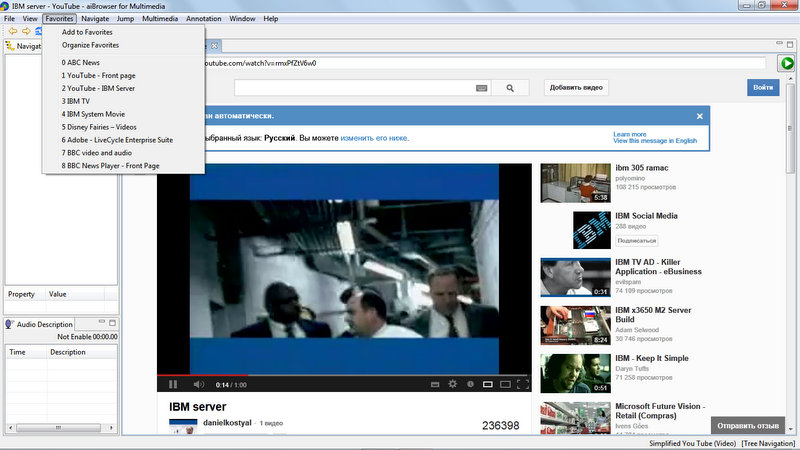This screenshot has height=450, width=800.
Task: Open the View menu
Action: tap(30, 18)
